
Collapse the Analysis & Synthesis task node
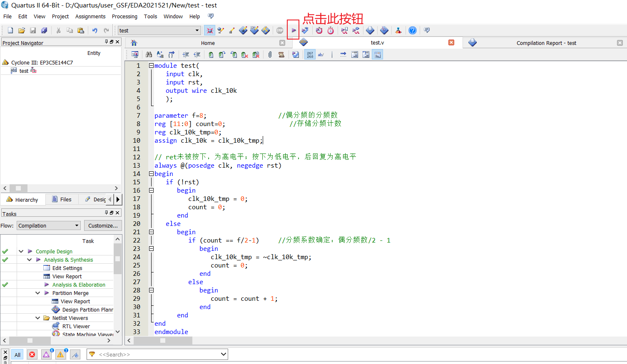coord(29,260)
